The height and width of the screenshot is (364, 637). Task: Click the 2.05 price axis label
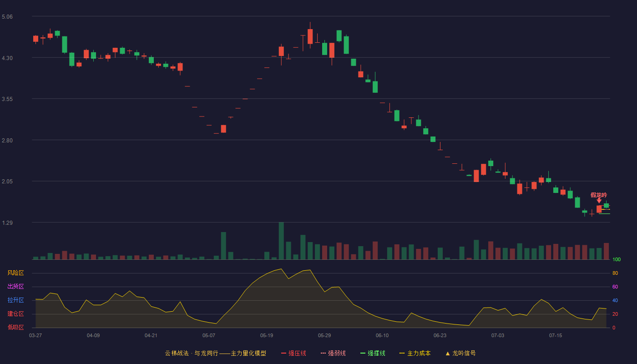(x=7, y=182)
